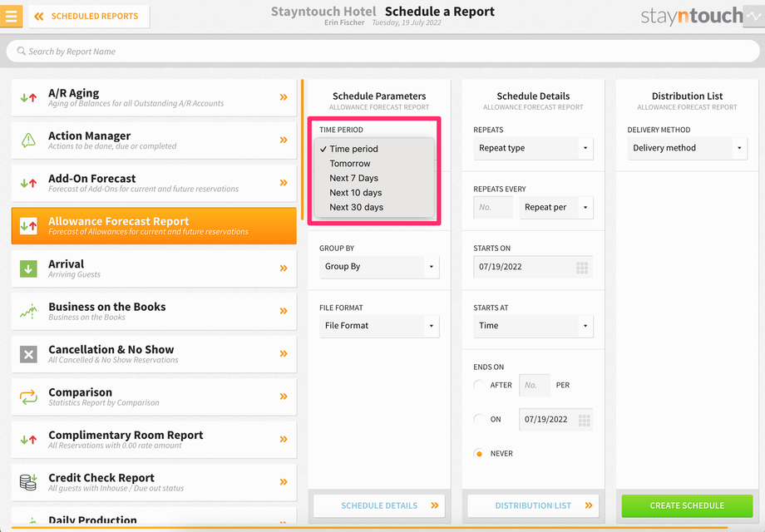Image resolution: width=765 pixels, height=532 pixels.
Task: Choose Tomorrow in the time period list
Action: [x=374, y=164]
